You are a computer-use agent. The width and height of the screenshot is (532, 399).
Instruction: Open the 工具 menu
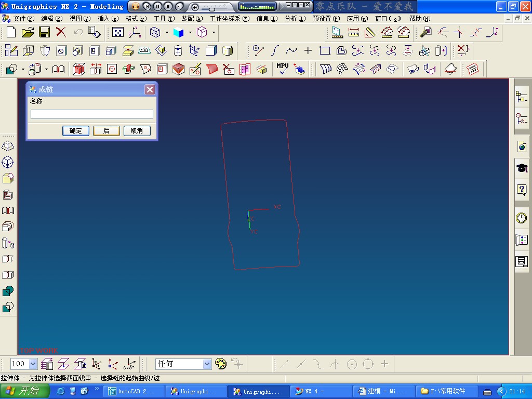(x=164, y=19)
